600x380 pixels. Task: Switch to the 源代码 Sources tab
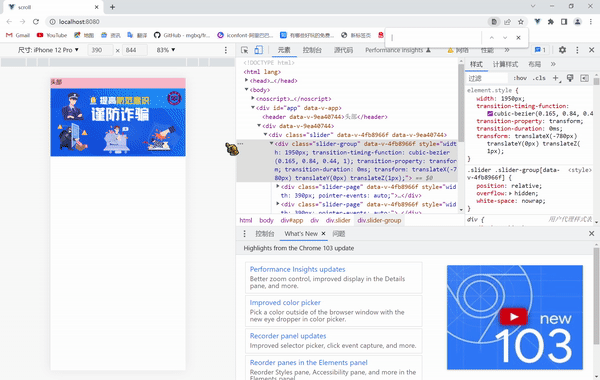point(343,50)
